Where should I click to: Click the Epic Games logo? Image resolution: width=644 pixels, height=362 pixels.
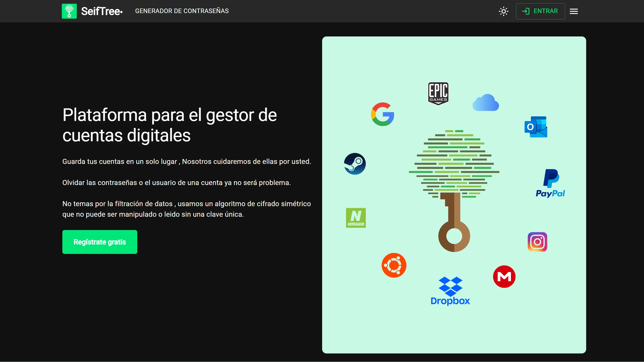(x=438, y=94)
